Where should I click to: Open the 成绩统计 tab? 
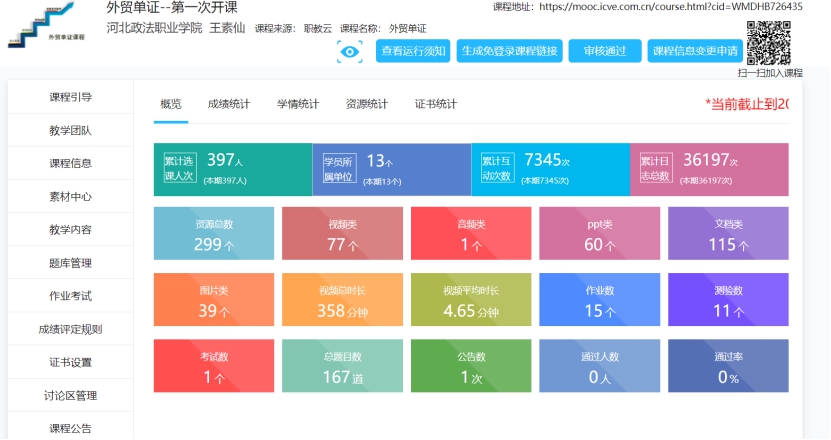coord(229,104)
